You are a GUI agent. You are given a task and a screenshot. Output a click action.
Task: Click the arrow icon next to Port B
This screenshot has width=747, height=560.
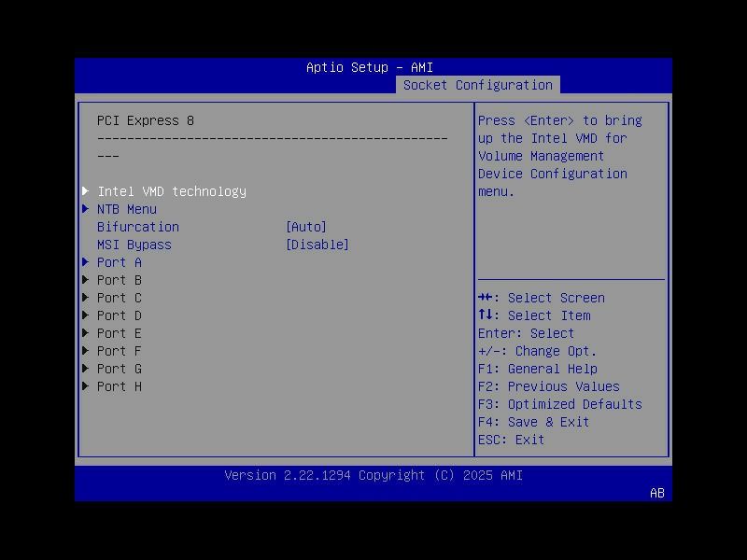(x=87, y=280)
